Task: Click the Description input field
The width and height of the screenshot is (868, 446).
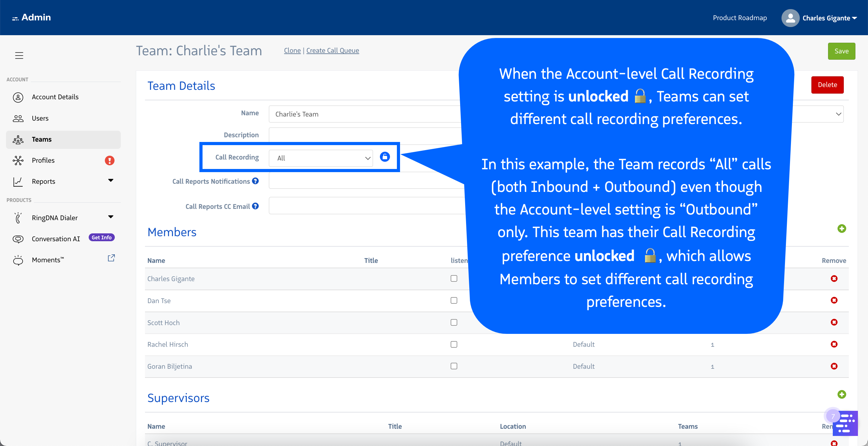Action: click(x=364, y=135)
